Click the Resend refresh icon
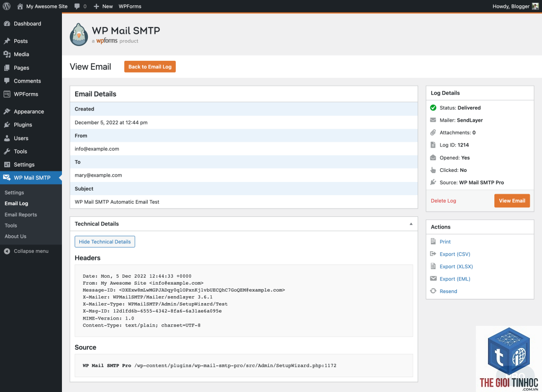The width and height of the screenshot is (542, 392). point(433,291)
